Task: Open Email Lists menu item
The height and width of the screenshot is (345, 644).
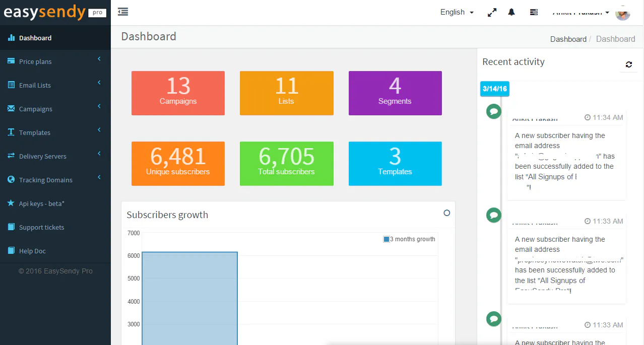Action: click(x=55, y=85)
